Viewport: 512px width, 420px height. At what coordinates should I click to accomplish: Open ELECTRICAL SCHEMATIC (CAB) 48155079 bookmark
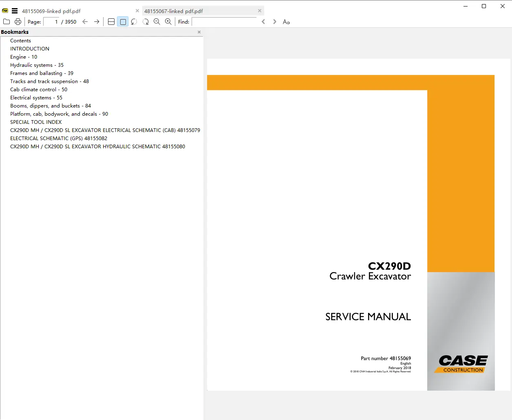click(105, 130)
